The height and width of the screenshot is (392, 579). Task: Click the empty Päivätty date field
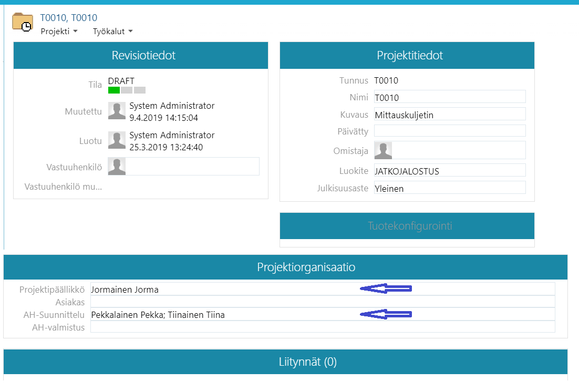click(x=449, y=131)
